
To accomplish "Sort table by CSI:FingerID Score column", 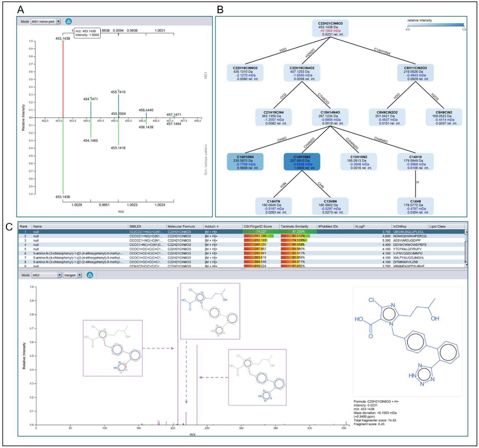I will (257, 226).
